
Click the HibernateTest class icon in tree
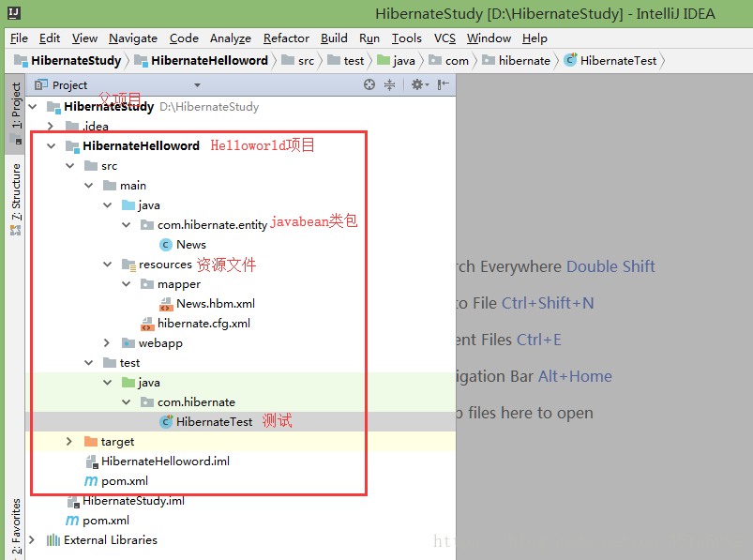166,422
